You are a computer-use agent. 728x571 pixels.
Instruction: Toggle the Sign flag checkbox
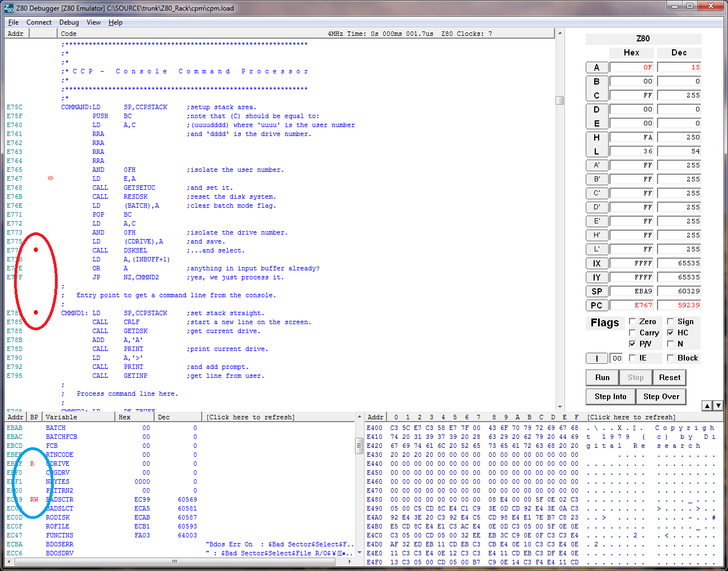pyautogui.click(x=670, y=321)
